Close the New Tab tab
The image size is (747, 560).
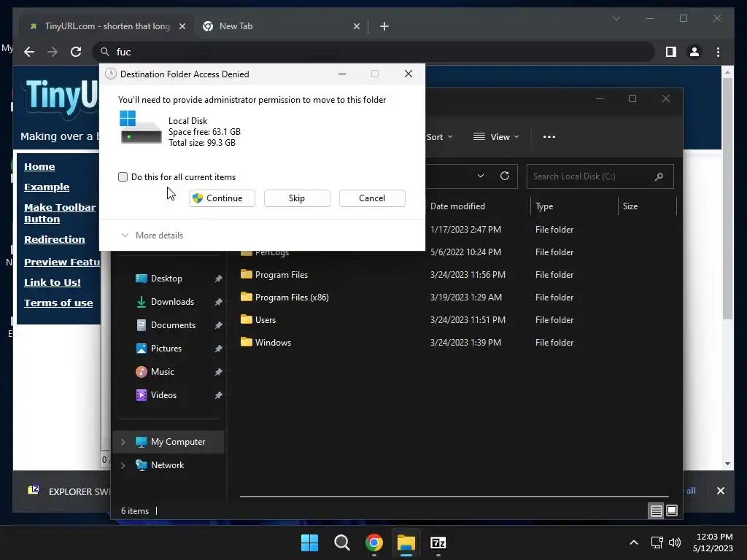[x=356, y=26]
